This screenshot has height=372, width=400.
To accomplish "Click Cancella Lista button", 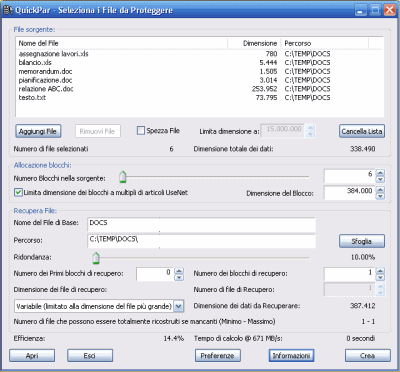I will [362, 131].
